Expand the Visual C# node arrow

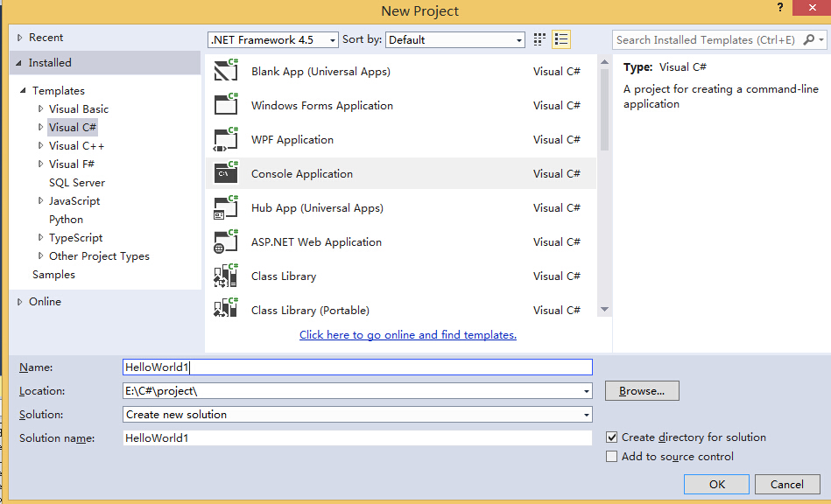click(x=41, y=127)
